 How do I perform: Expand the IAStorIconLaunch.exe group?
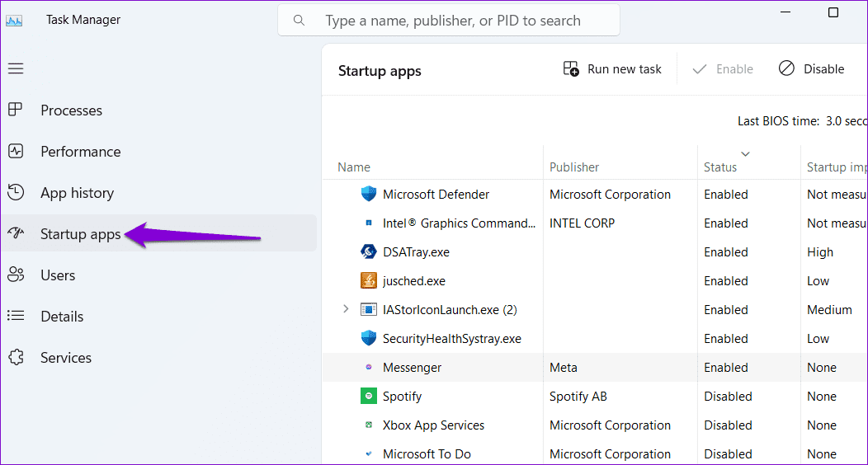click(x=346, y=309)
